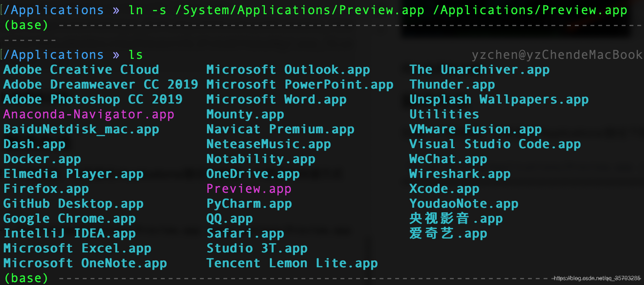Select '/System/Applications/Preview.app' source path
The image size is (644, 285).
pyautogui.click(x=300, y=10)
